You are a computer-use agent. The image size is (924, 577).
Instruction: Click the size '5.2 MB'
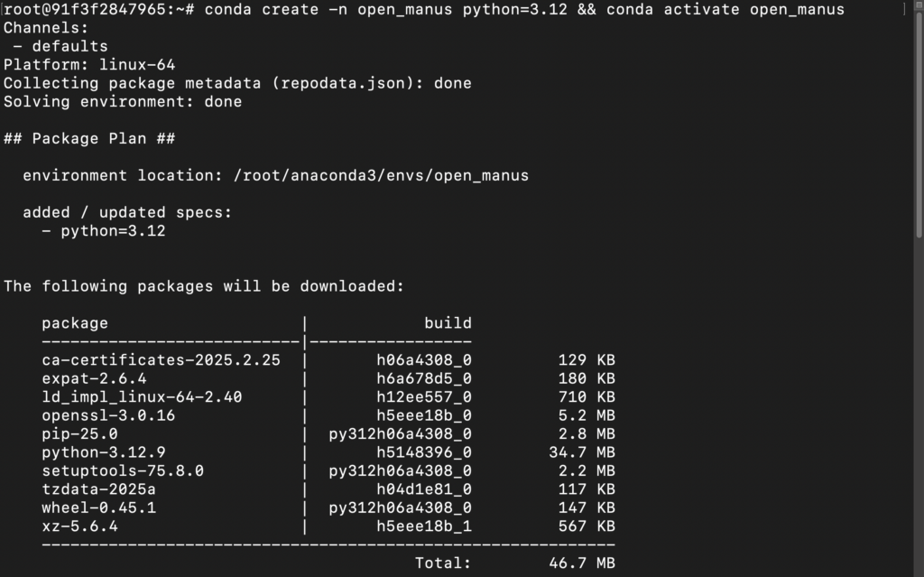pos(587,415)
